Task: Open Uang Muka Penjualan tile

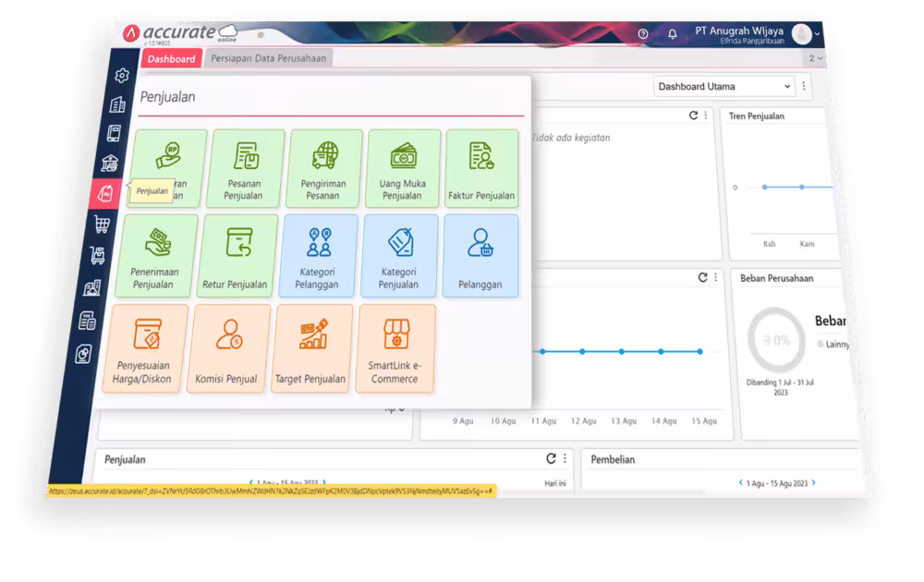Action: pos(403,168)
